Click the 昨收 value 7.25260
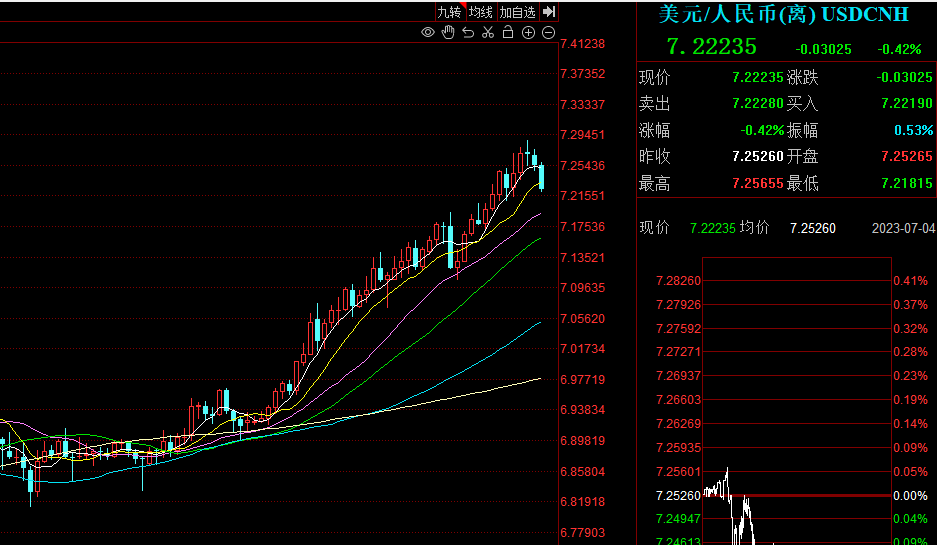 click(x=758, y=156)
